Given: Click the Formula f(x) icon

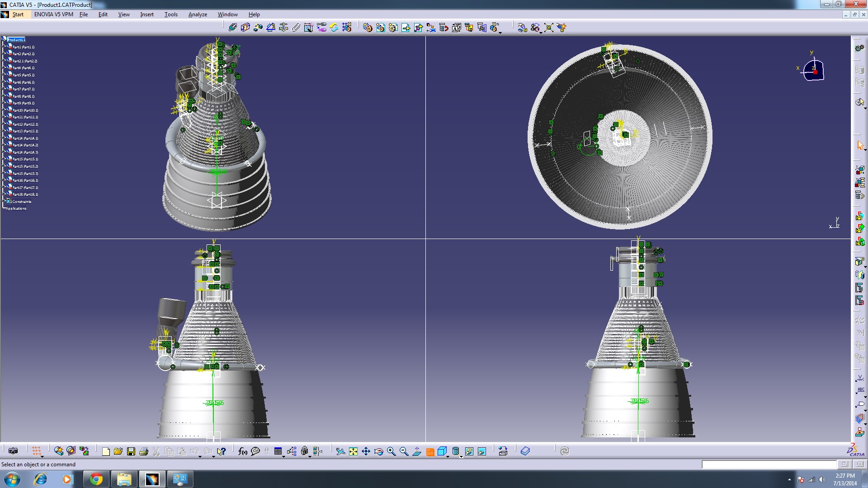Looking at the screenshot, I should point(243,451).
